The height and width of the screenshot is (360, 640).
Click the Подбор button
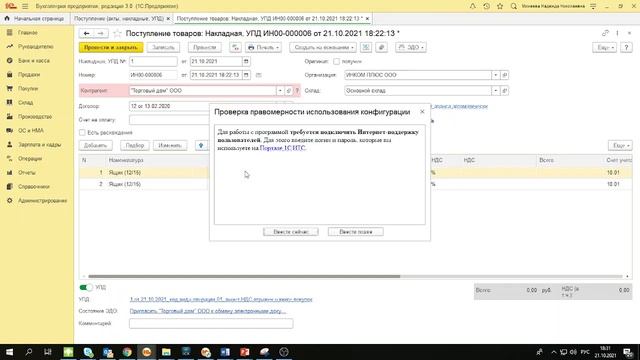point(135,145)
